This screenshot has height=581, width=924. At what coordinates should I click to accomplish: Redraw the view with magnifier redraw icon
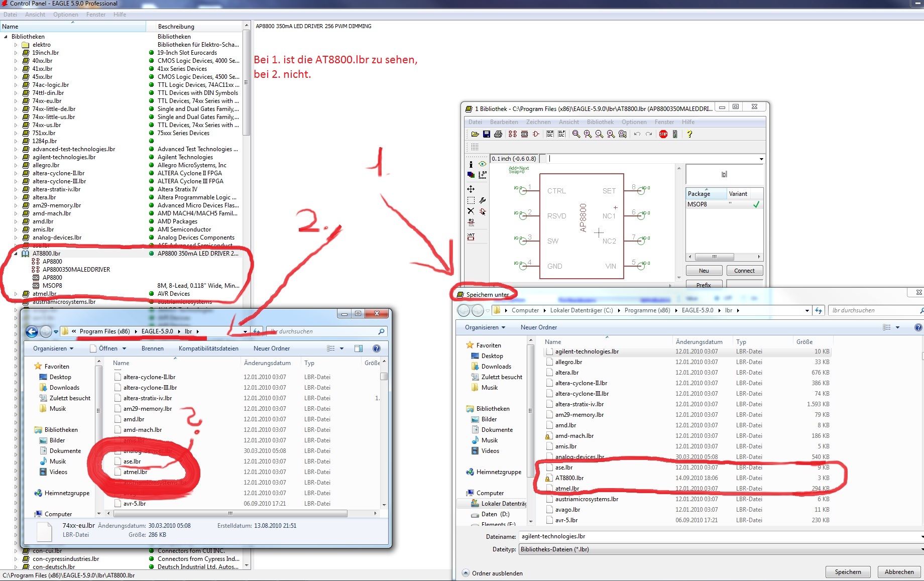point(611,134)
